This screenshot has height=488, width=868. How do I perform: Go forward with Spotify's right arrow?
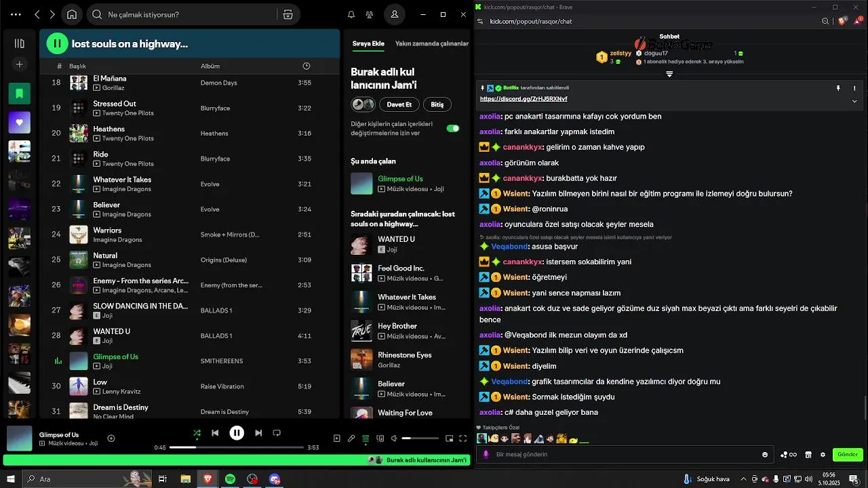[x=52, y=14]
